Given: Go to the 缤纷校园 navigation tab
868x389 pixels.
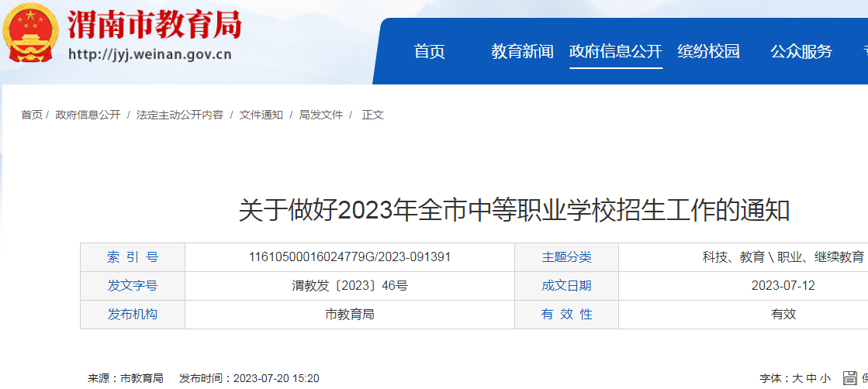Looking at the screenshot, I should [708, 51].
